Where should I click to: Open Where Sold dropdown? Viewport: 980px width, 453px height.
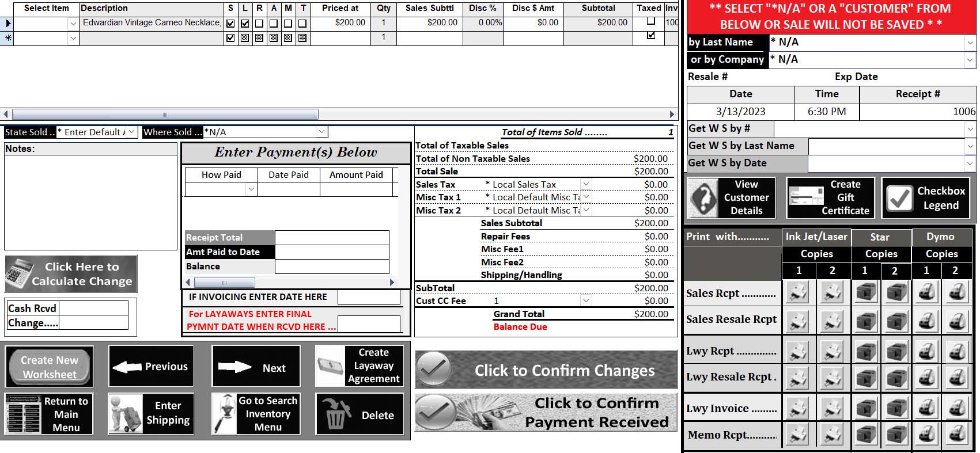[x=322, y=132]
